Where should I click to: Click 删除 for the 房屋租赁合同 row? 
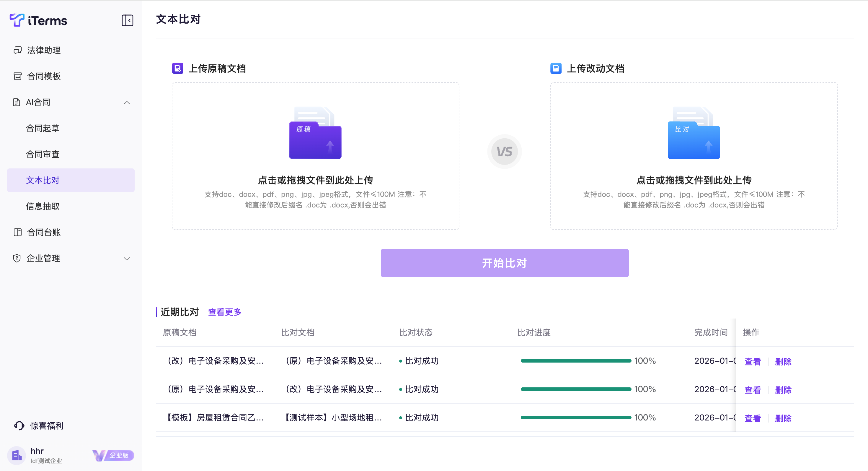pos(783,418)
